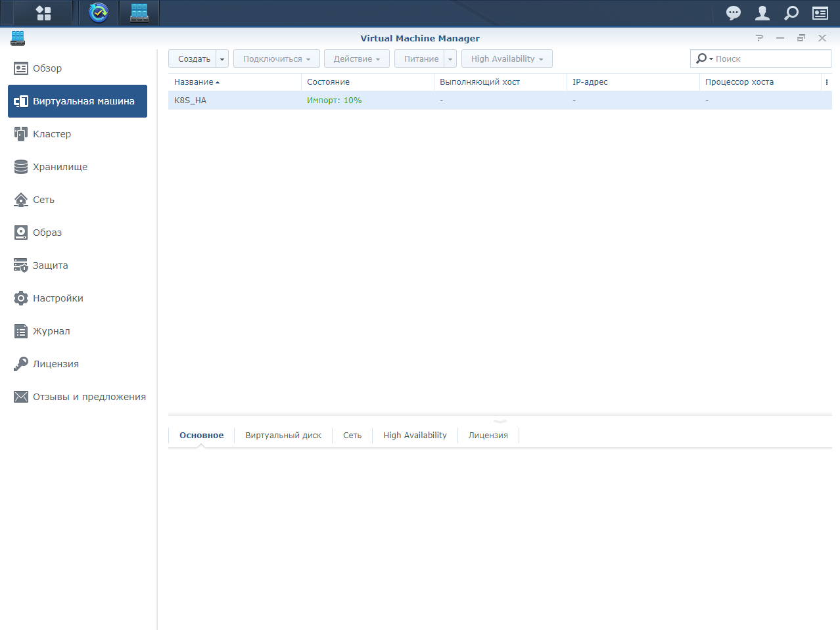
Task: Open Отзывы и предложения
Action: pyautogui.click(x=78, y=397)
